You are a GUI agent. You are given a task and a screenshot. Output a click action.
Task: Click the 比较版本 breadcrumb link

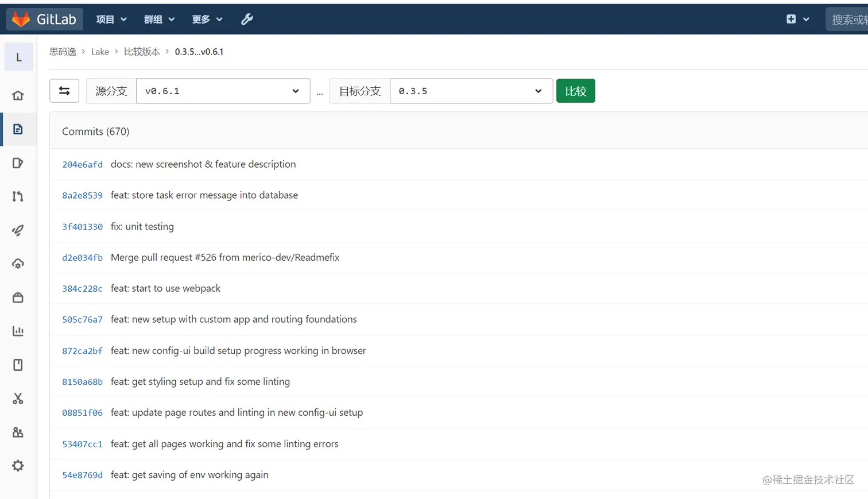(x=142, y=52)
